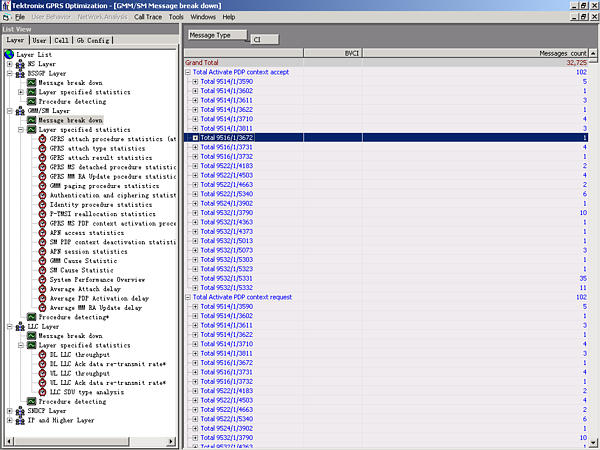
Task: Click GPRS attach type statistics icon
Action: 42,148
